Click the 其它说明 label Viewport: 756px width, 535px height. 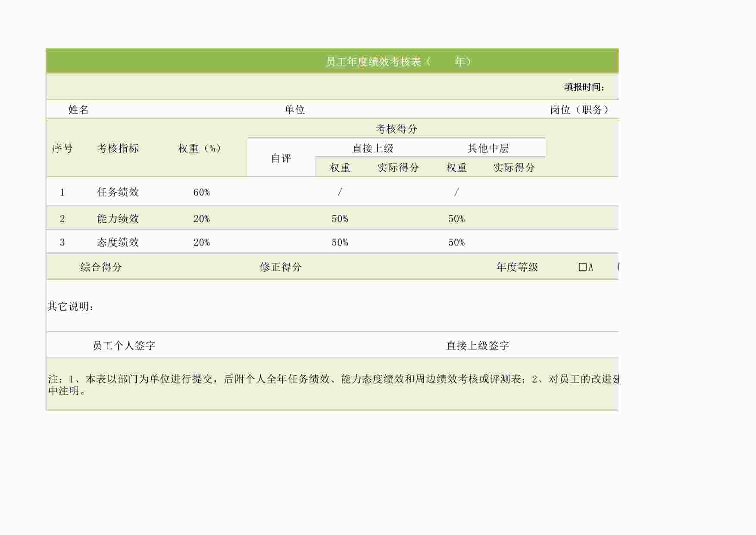coord(71,306)
